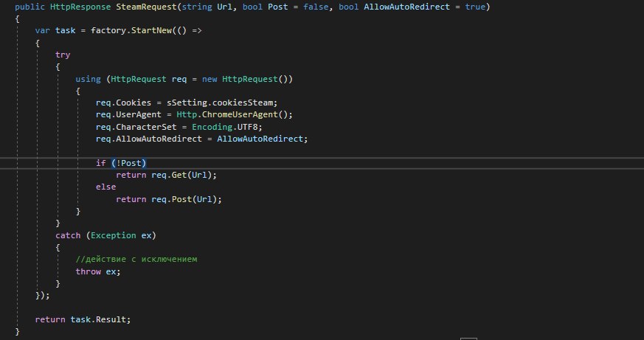
Task: Place cursor on 'factory' identifier
Action: pyautogui.click(x=108, y=31)
